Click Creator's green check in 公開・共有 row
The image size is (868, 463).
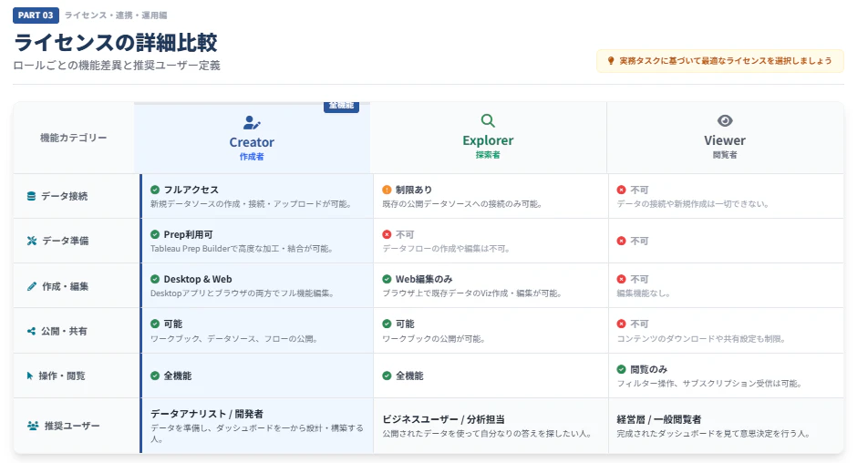(155, 324)
